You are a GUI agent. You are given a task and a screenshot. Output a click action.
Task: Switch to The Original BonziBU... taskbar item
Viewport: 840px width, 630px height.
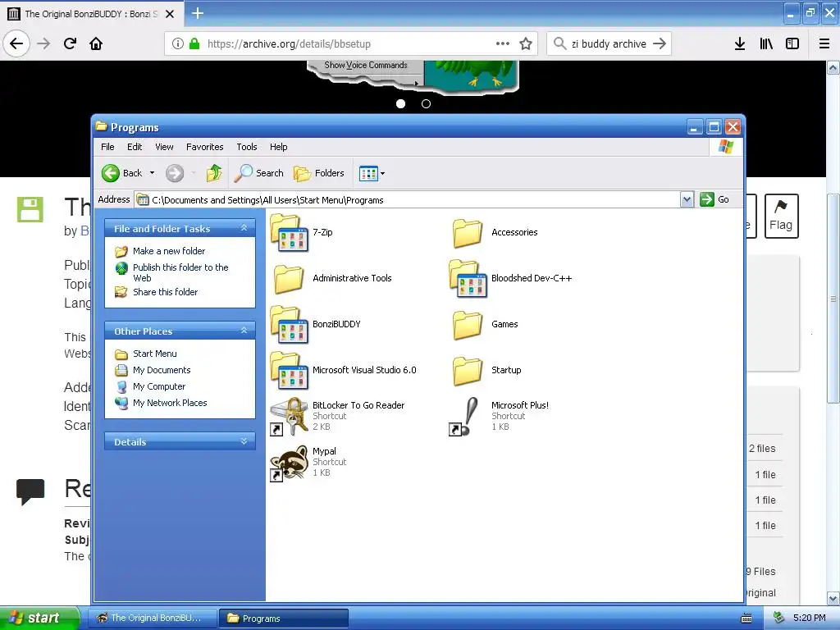(152, 619)
